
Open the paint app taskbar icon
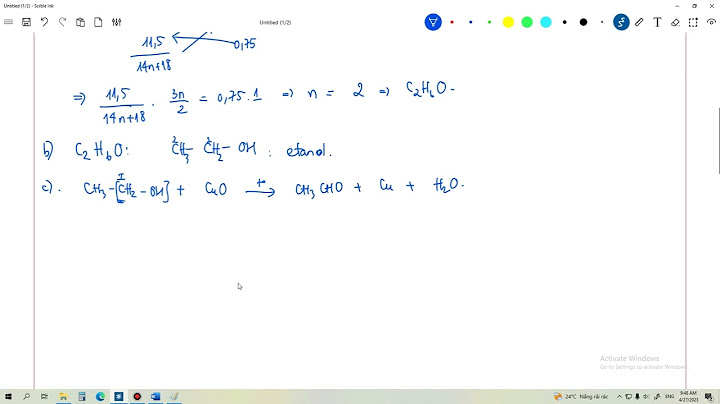point(174,396)
